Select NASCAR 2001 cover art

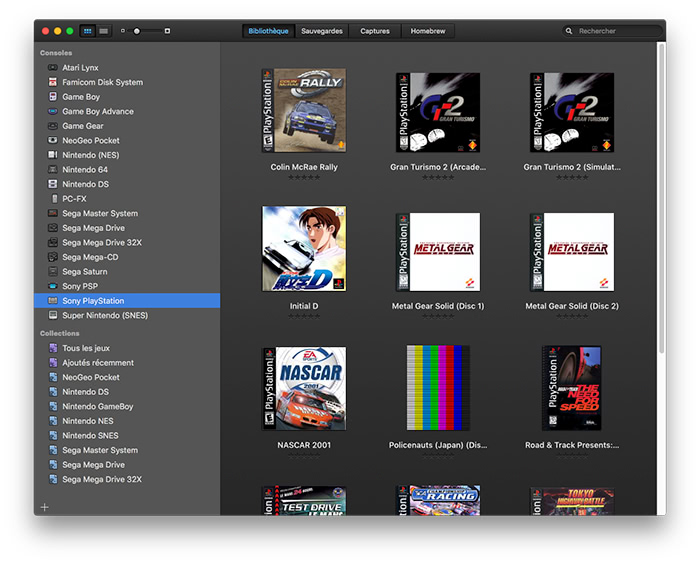(304, 389)
